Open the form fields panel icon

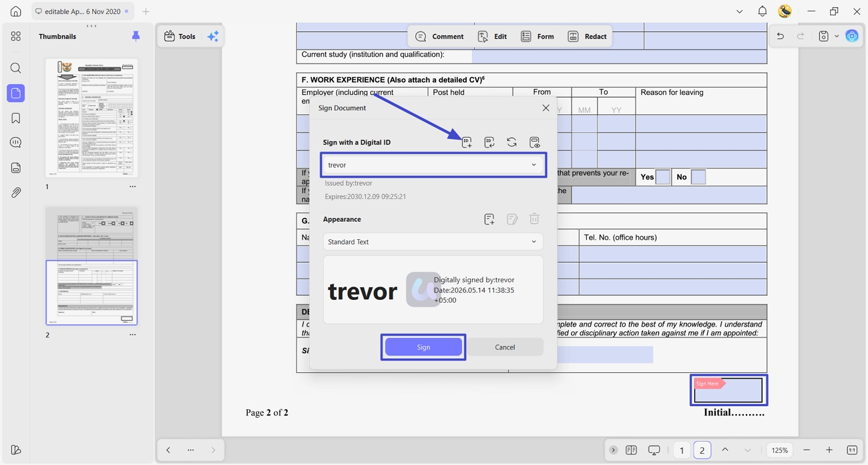pos(16,168)
